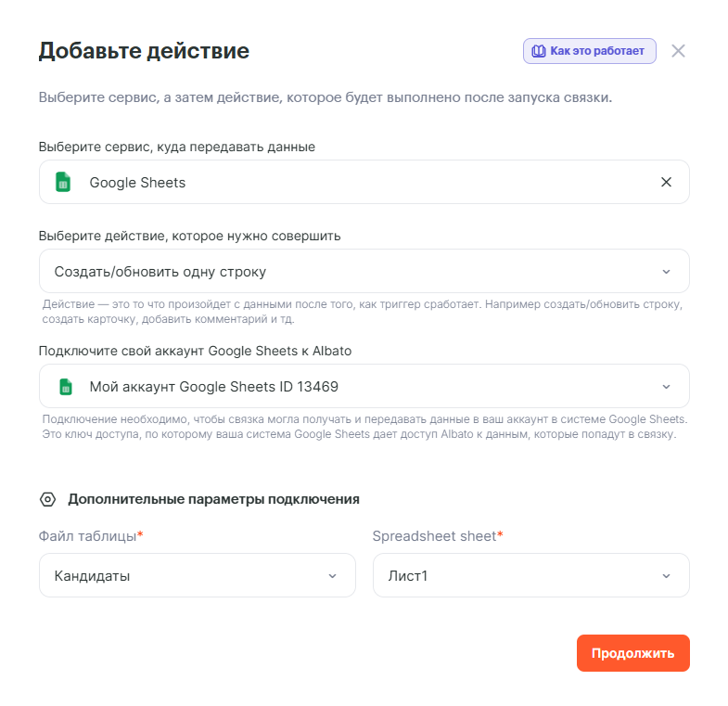This screenshot has width=728, height=706.
Task: Open the 'Лист1' spreadsheet sheet dropdown
Action: (x=519, y=576)
